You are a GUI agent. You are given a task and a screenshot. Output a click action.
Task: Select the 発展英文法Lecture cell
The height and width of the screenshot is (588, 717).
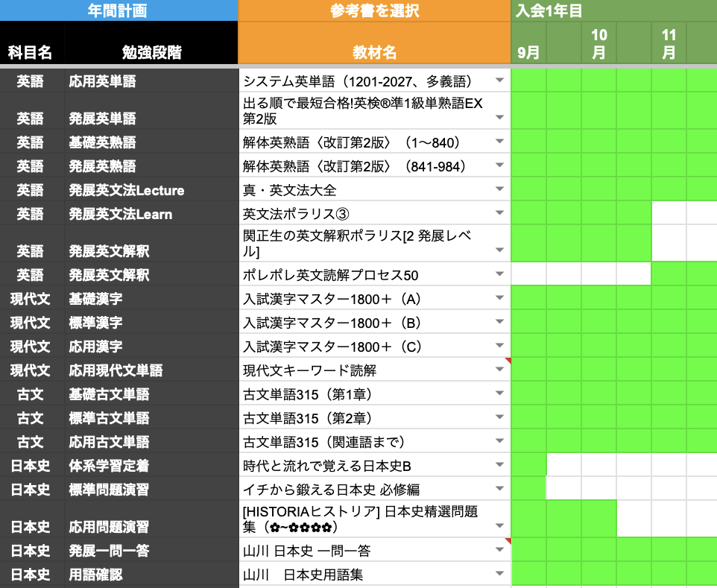click(151, 189)
